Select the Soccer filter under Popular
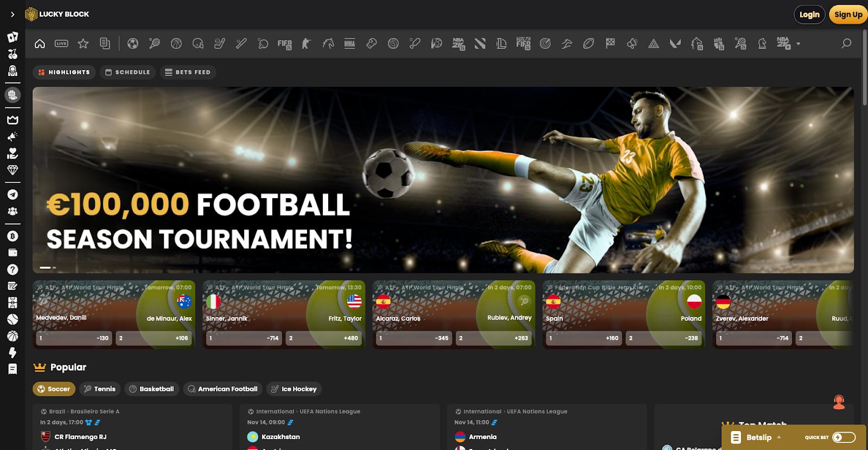Screen dimensions: 868x450 click(54, 389)
